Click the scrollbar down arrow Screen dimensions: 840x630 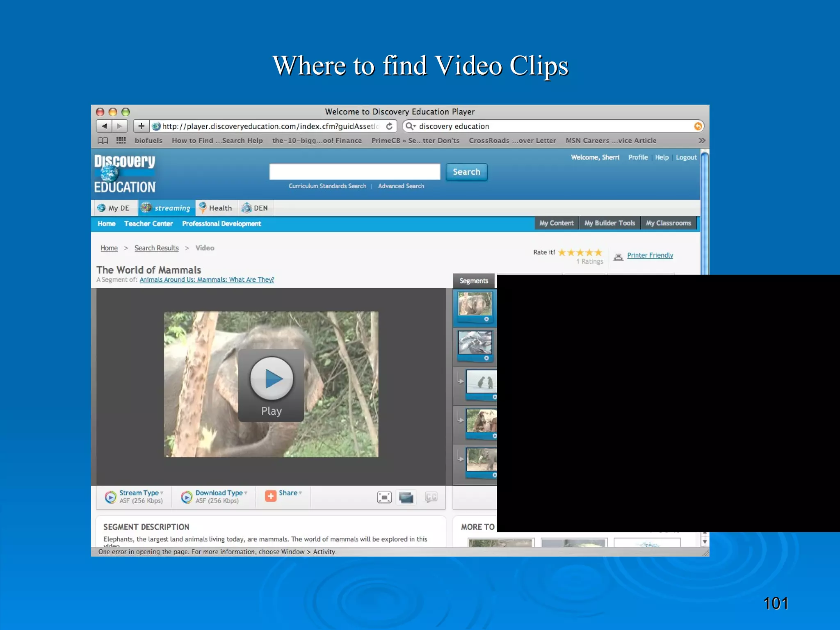click(705, 542)
